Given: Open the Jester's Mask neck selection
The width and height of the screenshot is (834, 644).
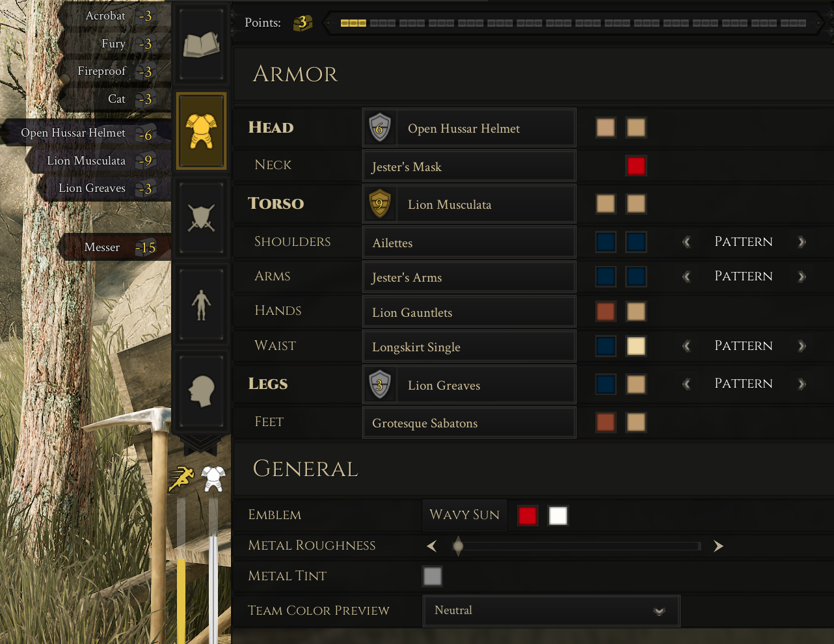Looking at the screenshot, I should 469,167.
